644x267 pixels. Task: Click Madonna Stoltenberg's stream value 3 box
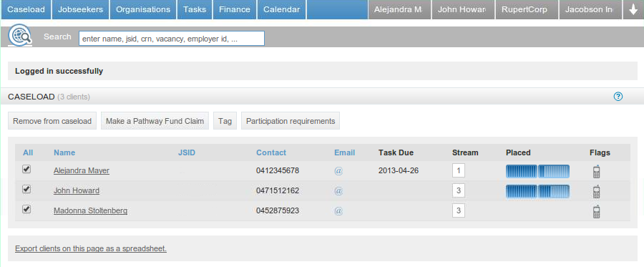[x=459, y=210]
